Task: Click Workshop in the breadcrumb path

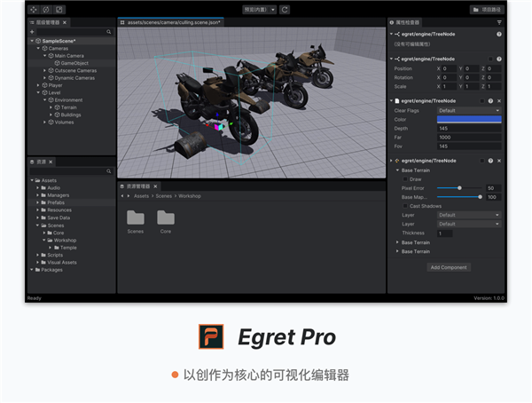Action: (x=190, y=196)
